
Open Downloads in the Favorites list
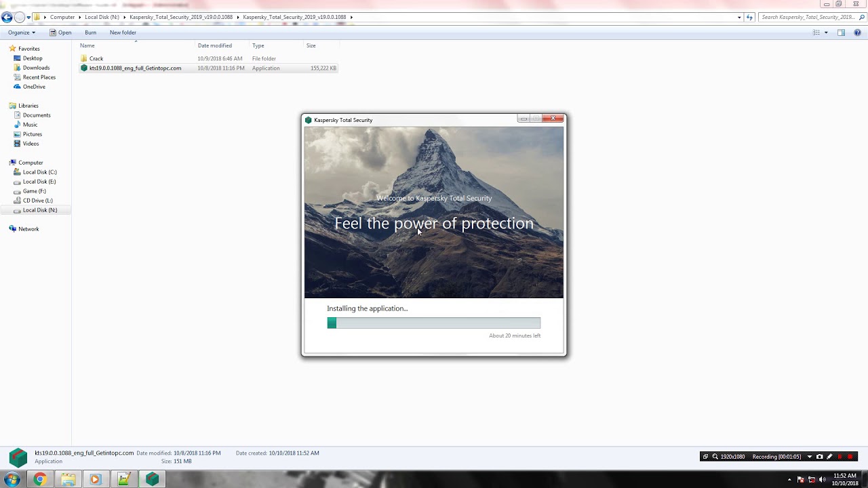click(x=32, y=68)
